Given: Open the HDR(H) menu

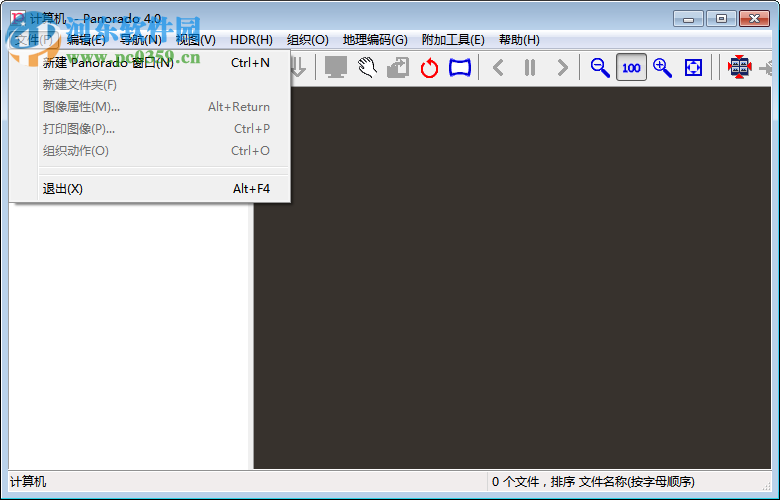Looking at the screenshot, I should coord(251,40).
